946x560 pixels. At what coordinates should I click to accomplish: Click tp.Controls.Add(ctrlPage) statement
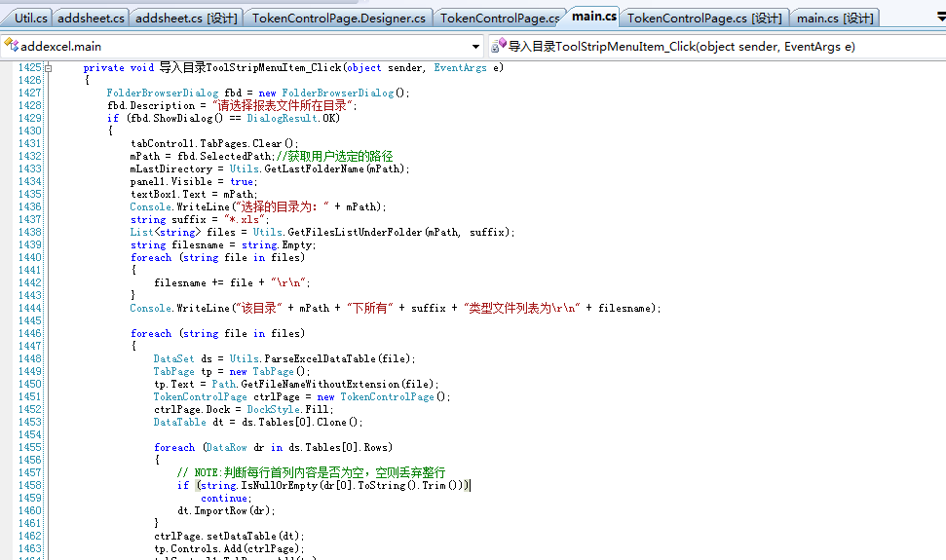(229, 548)
